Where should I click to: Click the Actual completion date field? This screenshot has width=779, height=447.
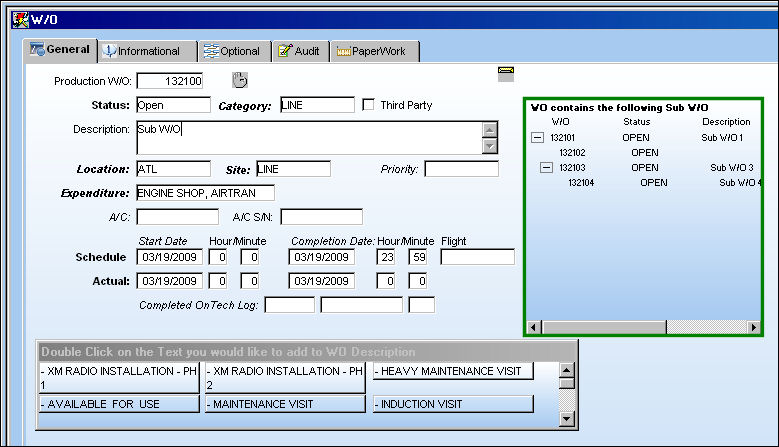pos(321,281)
